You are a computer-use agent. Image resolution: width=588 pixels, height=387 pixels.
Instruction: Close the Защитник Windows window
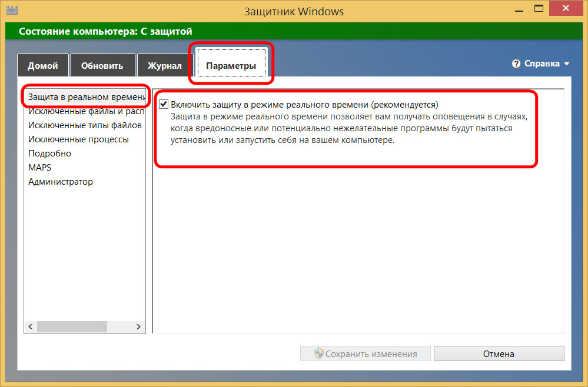pos(566,9)
